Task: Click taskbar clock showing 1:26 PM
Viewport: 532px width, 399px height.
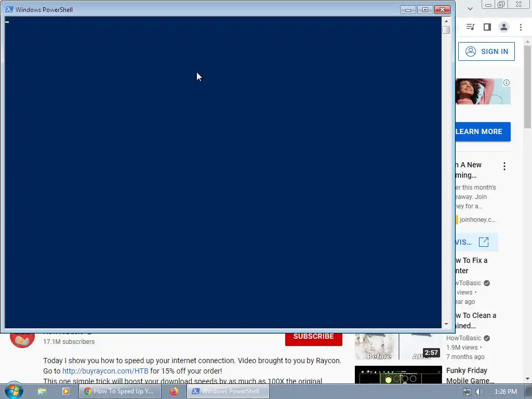Action: (x=506, y=392)
